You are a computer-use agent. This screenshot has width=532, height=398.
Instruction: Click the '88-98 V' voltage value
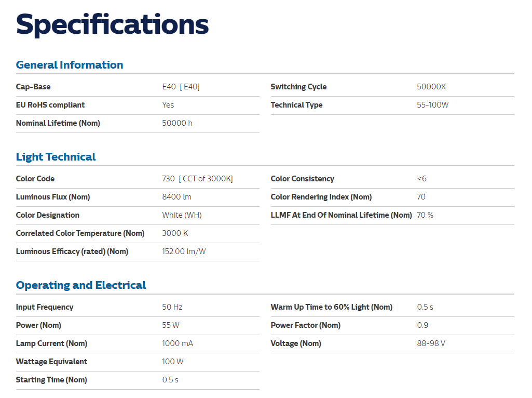(431, 343)
